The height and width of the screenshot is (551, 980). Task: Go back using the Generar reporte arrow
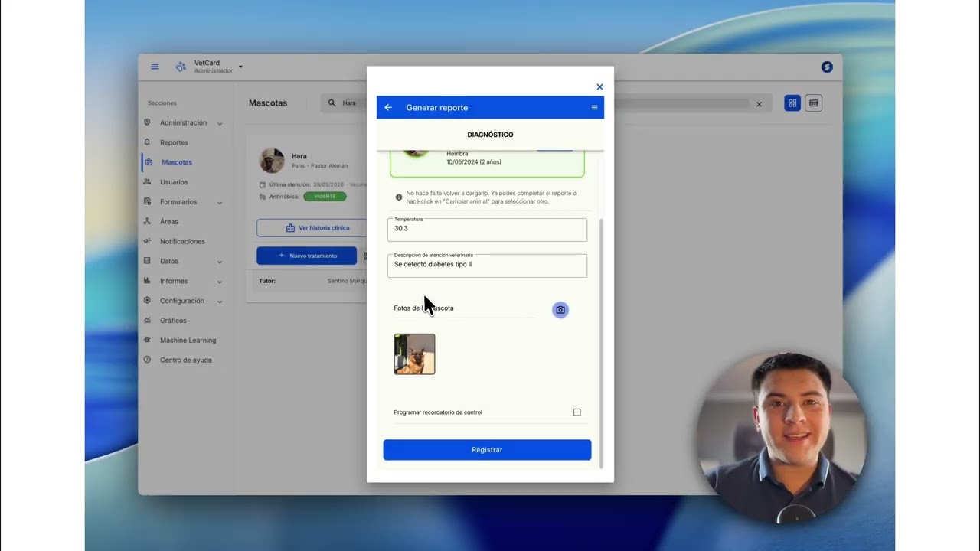tap(388, 107)
